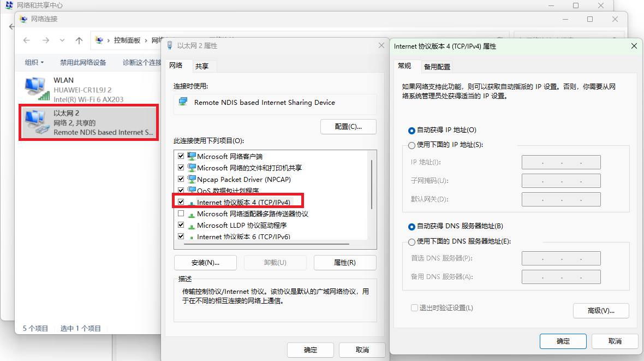Click the up-folder arrow in navigation bar
Viewport: 644px width, 361px height.
pyautogui.click(x=79, y=40)
